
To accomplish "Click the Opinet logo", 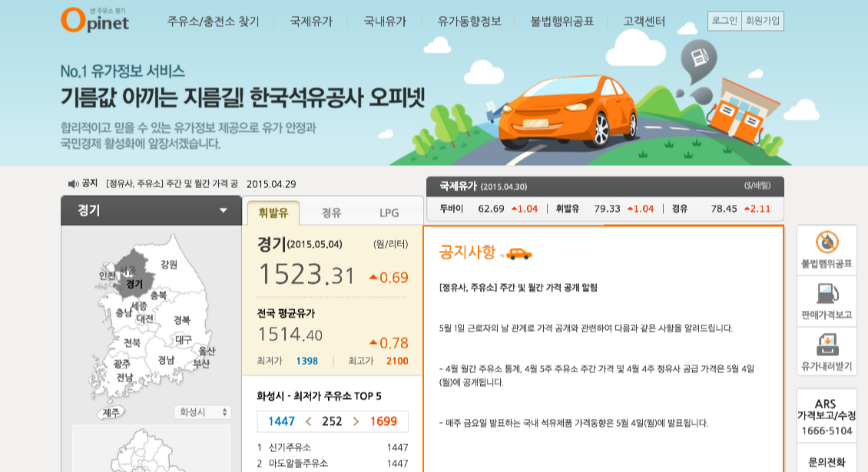I will click(x=94, y=20).
